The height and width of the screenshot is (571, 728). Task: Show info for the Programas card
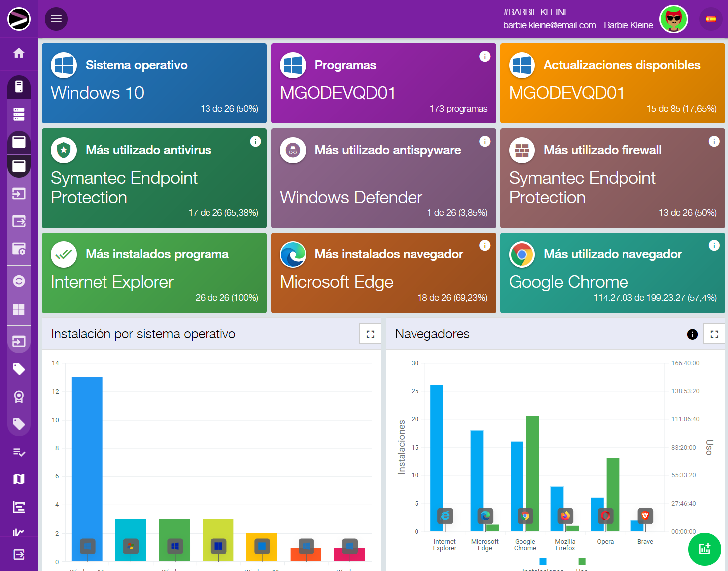(485, 57)
